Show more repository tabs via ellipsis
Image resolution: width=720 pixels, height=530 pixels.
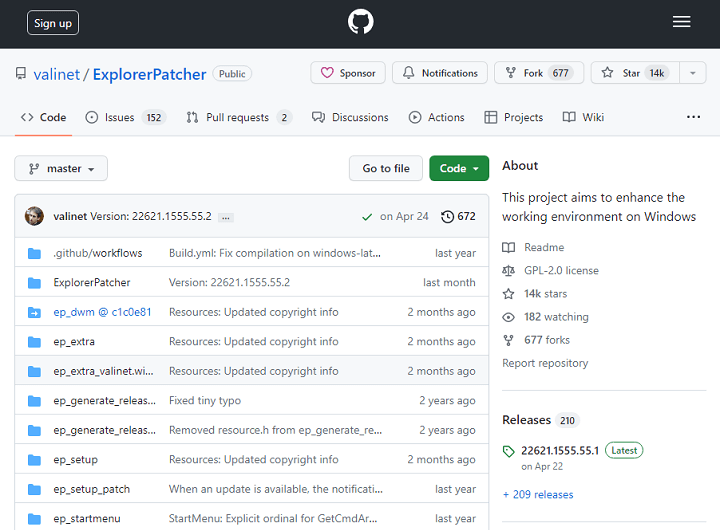pos(693,117)
